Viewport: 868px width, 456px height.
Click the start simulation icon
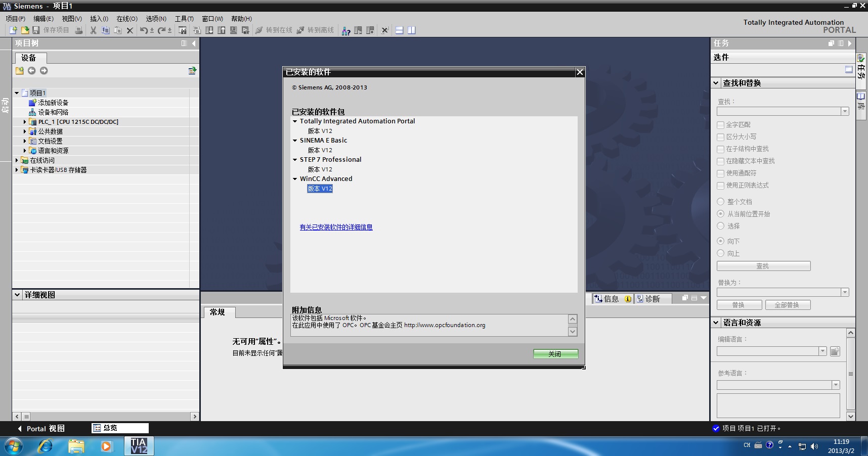(234, 30)
